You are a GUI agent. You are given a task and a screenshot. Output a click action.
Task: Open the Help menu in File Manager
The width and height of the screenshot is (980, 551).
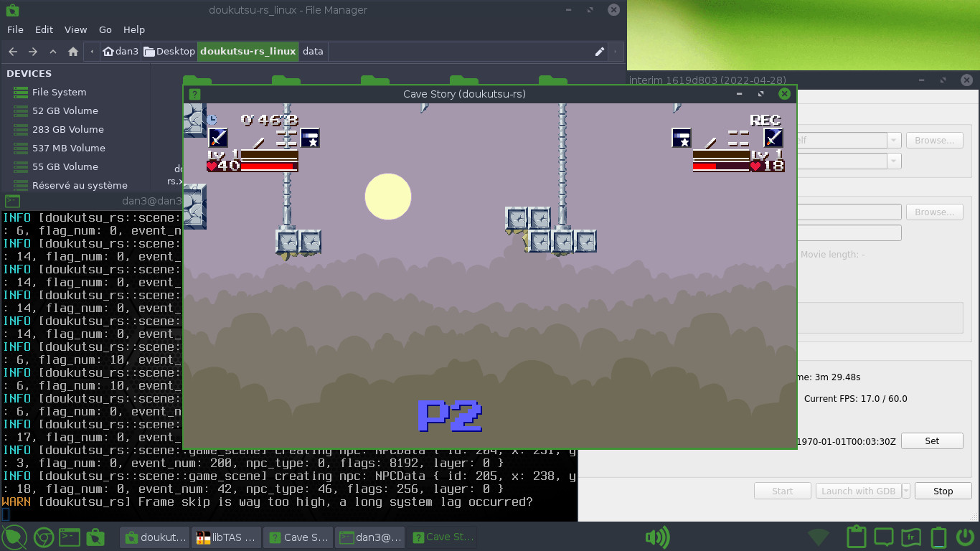[x=134, y=29]
